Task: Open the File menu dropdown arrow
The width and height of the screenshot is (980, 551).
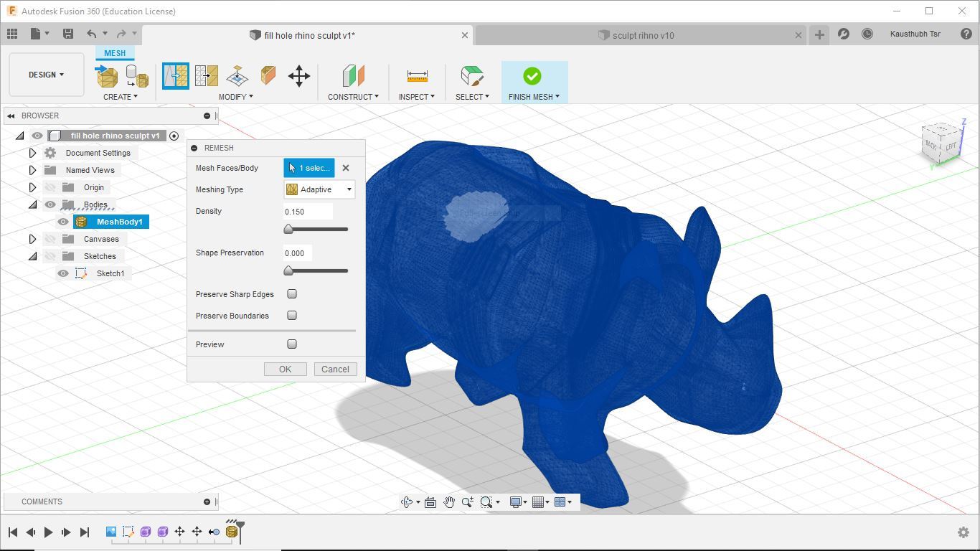Action: tap(47, 34)
